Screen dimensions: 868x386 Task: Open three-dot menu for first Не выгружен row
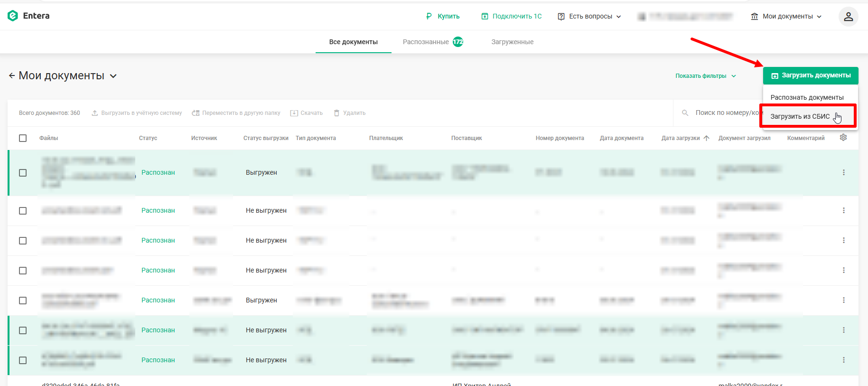[844, 210]
